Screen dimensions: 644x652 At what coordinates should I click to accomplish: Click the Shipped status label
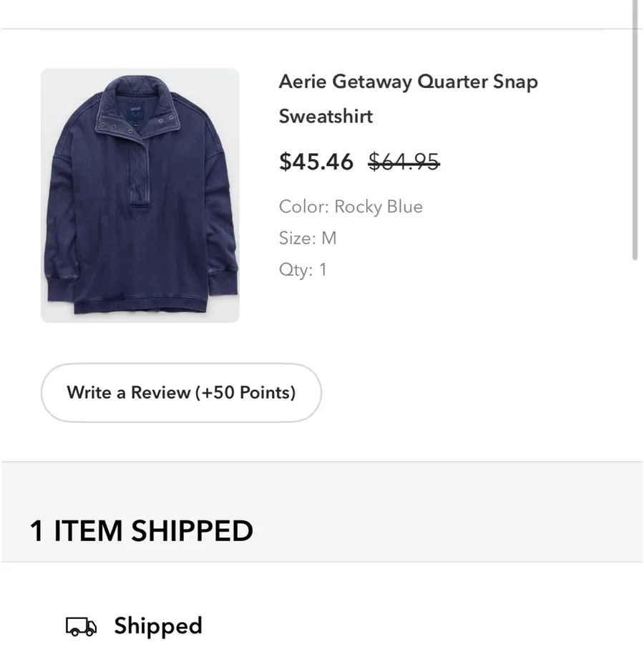point(158,626)
